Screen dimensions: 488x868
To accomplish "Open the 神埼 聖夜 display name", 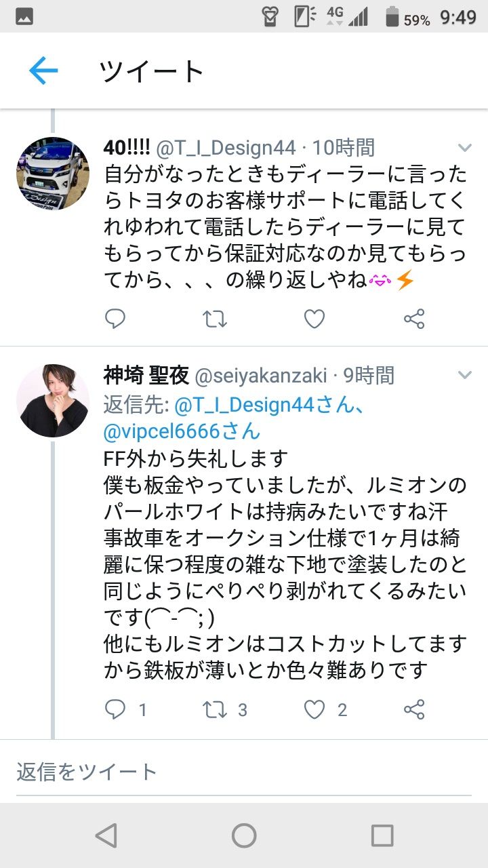I will point(146,375).
